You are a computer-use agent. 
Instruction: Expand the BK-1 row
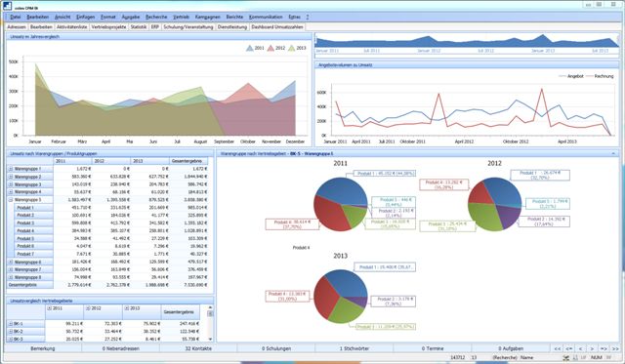pyautogui.click(x=11, y=324)
